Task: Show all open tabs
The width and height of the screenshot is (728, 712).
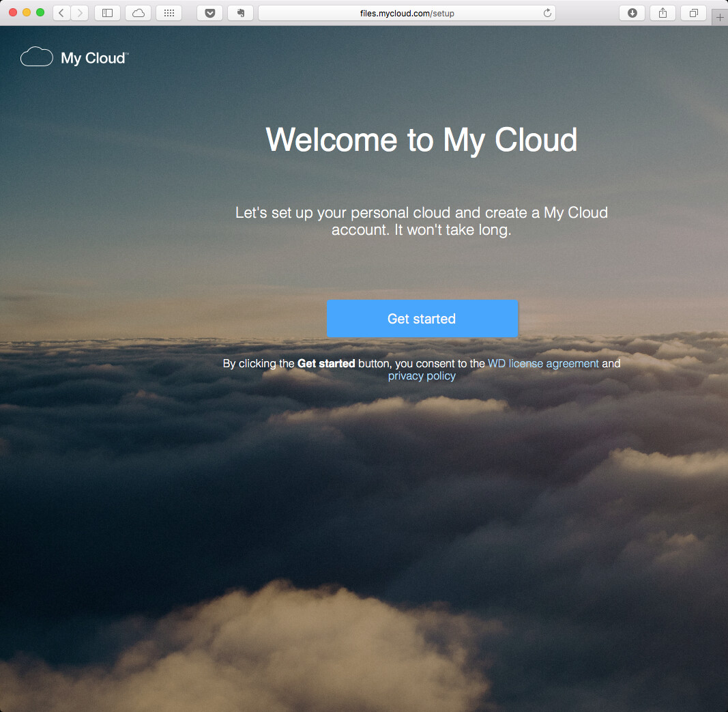Action: coord(693,12)
